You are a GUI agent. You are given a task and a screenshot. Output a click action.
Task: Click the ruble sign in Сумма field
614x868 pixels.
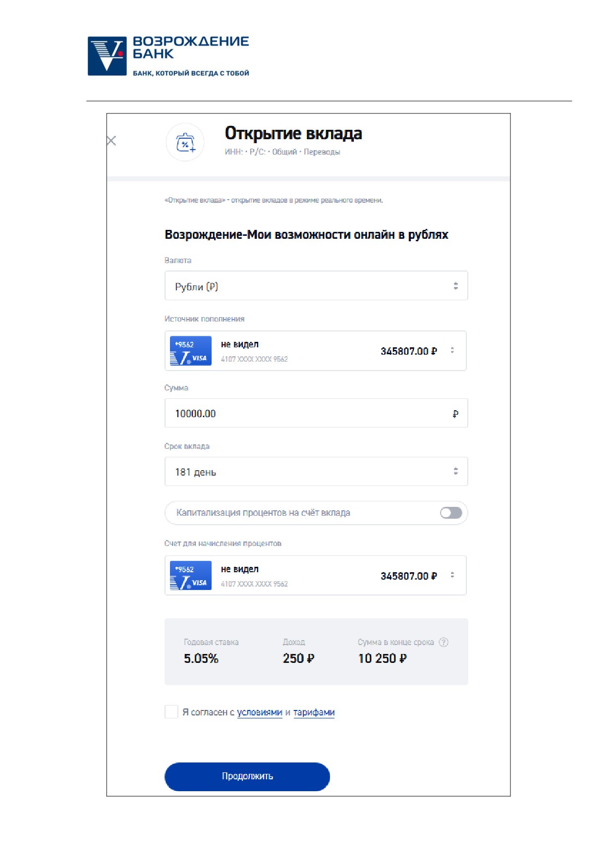pyautogui.click(x=455, y=414)
